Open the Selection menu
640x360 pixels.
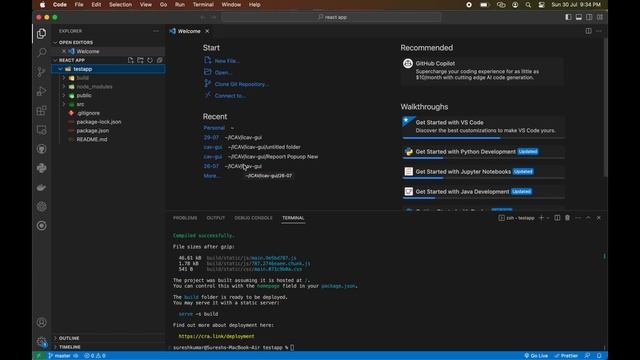[x=120, y=4]
